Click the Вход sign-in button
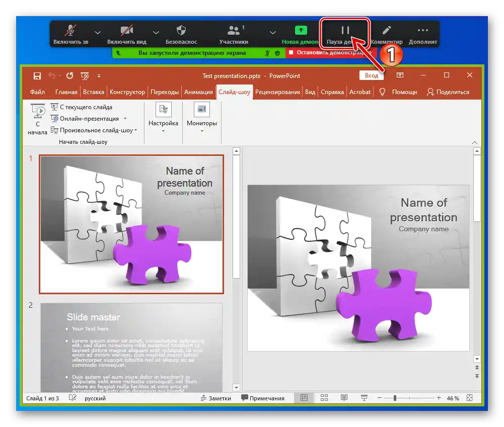Image resolution: width=504 pixels, height=427 pixels. 371,75
